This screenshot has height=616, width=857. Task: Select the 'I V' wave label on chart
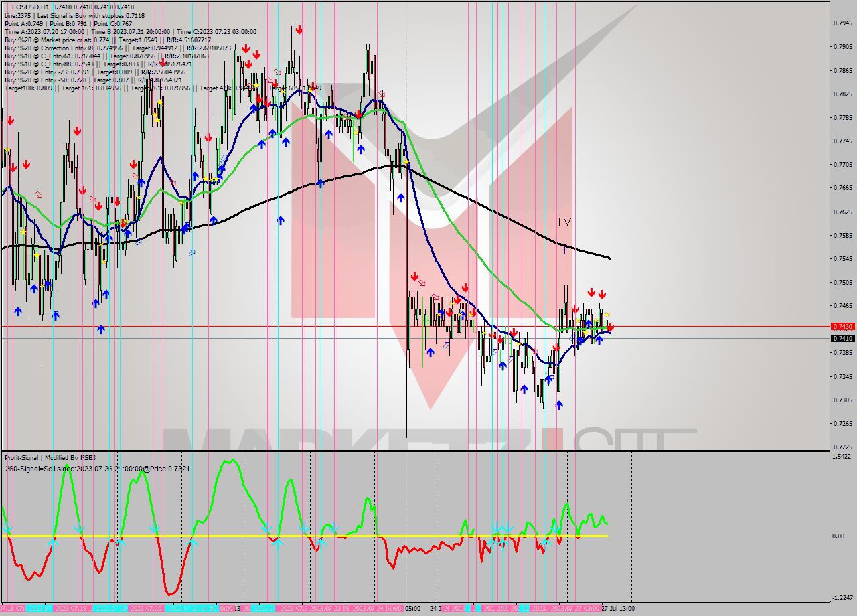coord(564,221)
